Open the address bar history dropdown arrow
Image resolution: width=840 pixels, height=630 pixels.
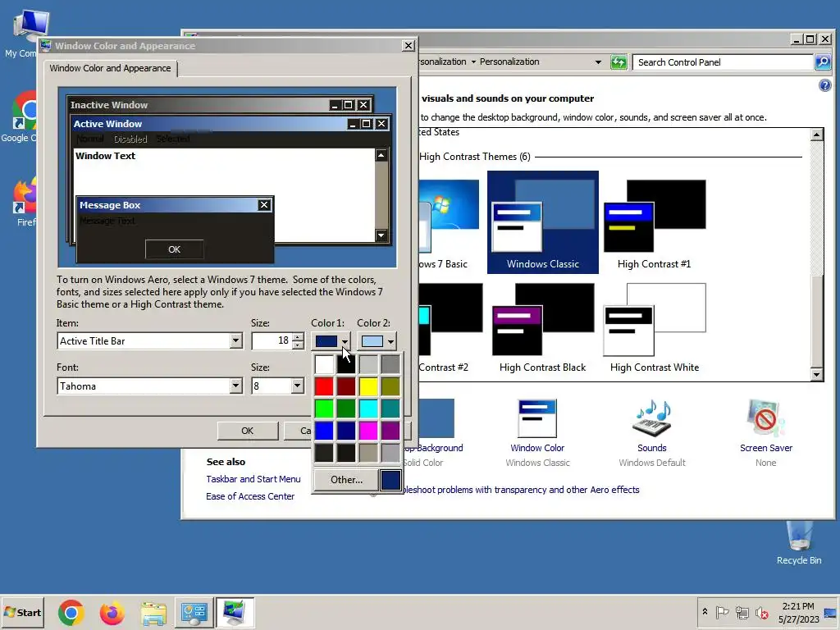point(598,62)
